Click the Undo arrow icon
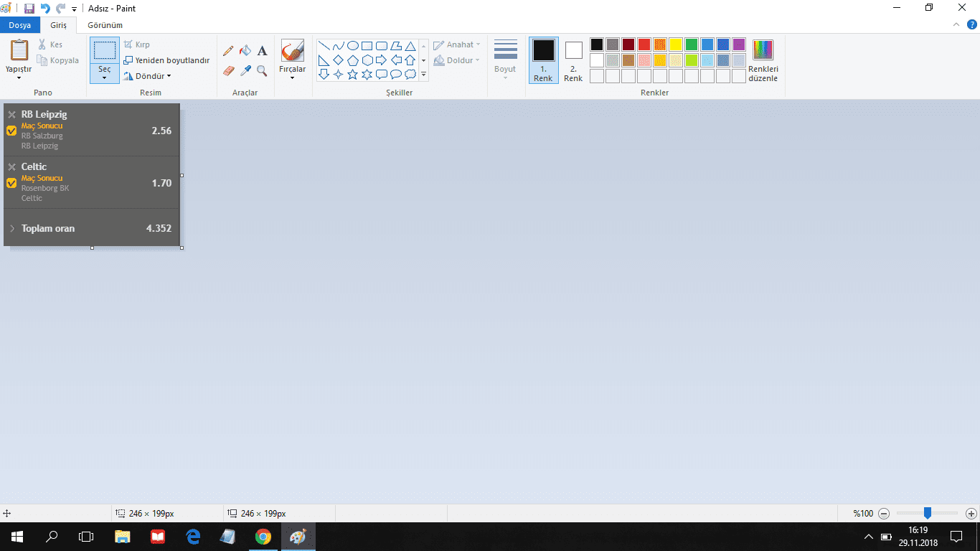 [45, 9]
